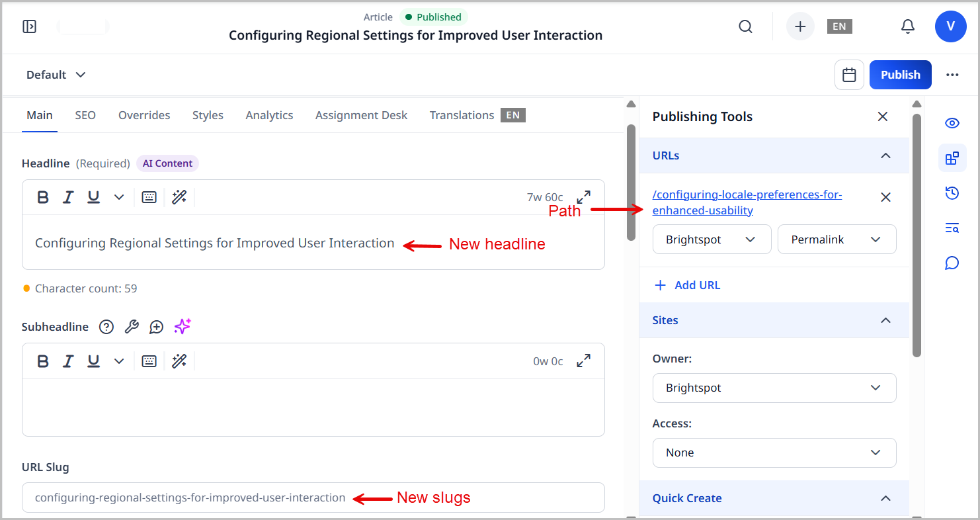Open the find/search list icon in sidebar
Viewport: 980px width, 520px height.
[952, 228]
